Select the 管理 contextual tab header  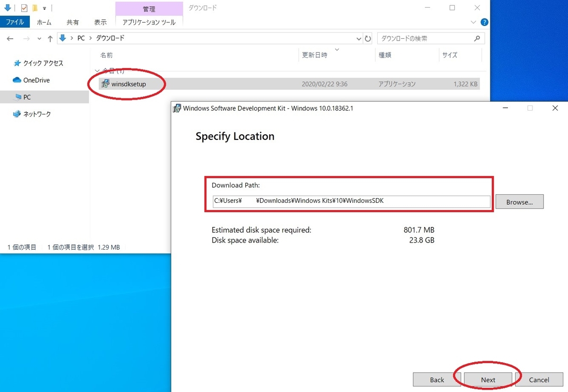coord(149,9)
